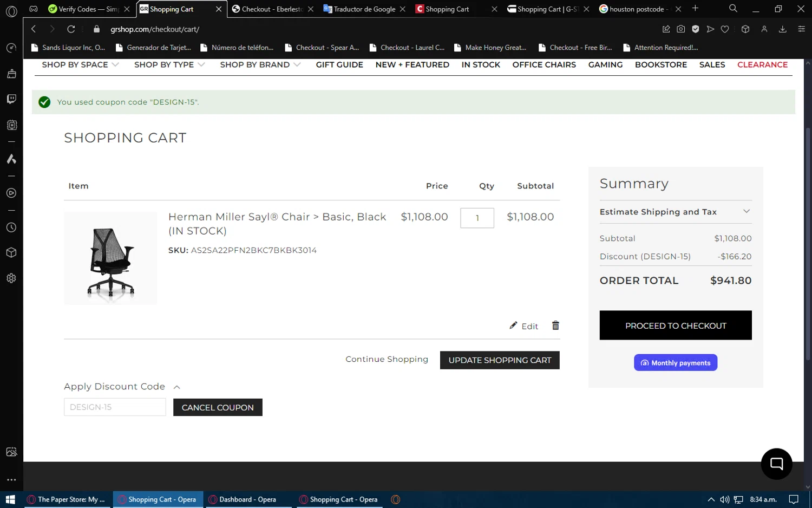The width and height of the screenshot is (812, 508).
Task: Open the Sales menu item
Action: [x=712, y=64]
